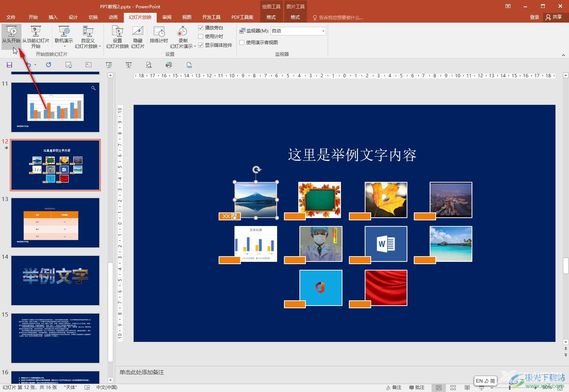Image resolution: width=569 pixels, height=392 pixels.
Task: Click the slide title 这里是举例文字内容
Action: click(352, 155)
